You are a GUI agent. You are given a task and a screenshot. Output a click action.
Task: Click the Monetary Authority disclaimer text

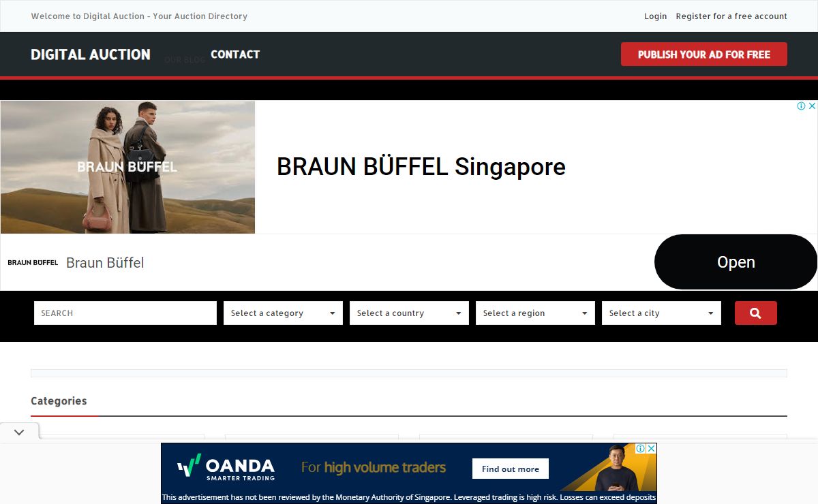point(409,498)
